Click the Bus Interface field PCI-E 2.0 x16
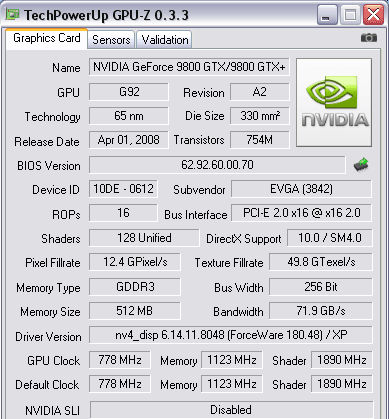 301,213
